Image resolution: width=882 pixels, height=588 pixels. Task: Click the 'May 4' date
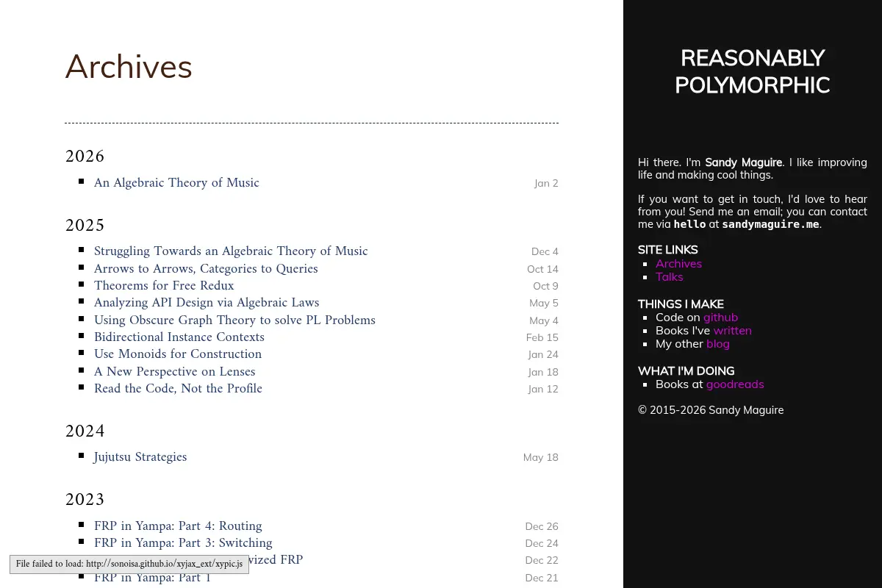click(544, 320)
